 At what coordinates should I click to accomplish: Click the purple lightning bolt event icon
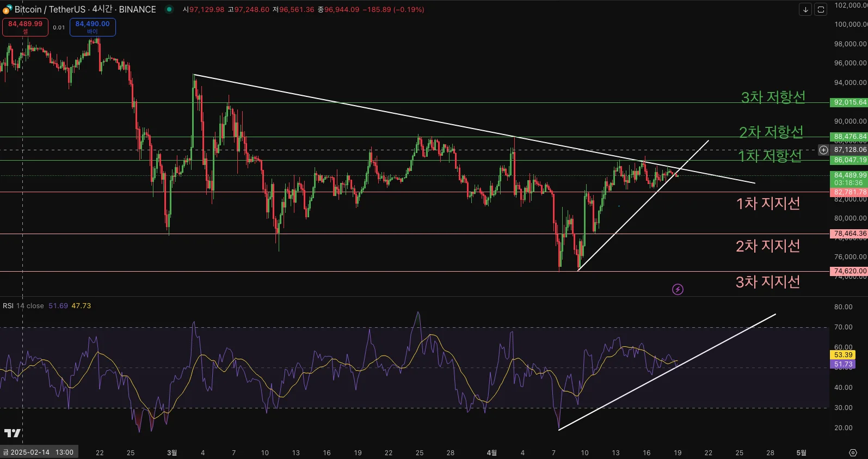tap(678, 289)
